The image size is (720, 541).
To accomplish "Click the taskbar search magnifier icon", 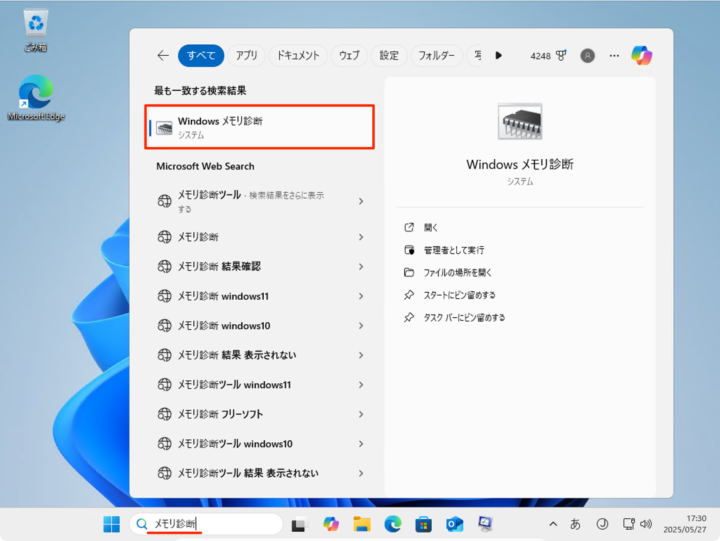I will 142,524.
